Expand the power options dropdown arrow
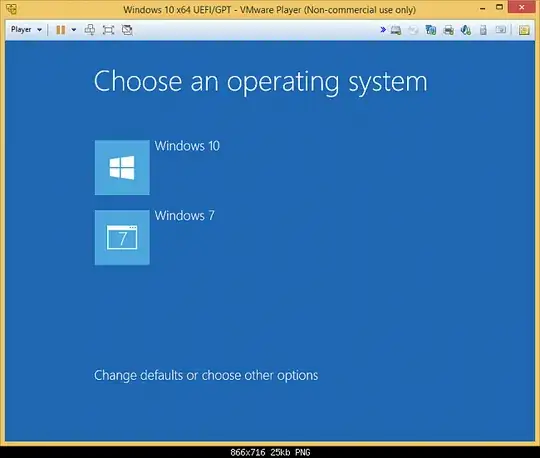Screen dimensions: 540x458 [x=74, y=30]
